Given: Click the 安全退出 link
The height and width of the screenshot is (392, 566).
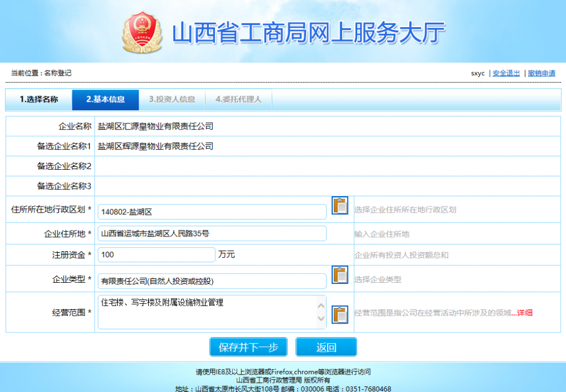Looking at the screenshot, I should (506, 73).
